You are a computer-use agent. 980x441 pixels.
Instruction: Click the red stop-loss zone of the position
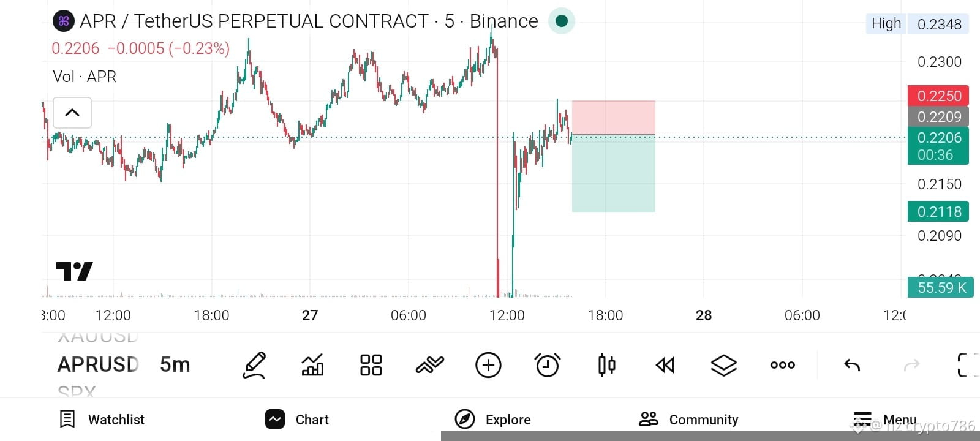click(614, 118)
